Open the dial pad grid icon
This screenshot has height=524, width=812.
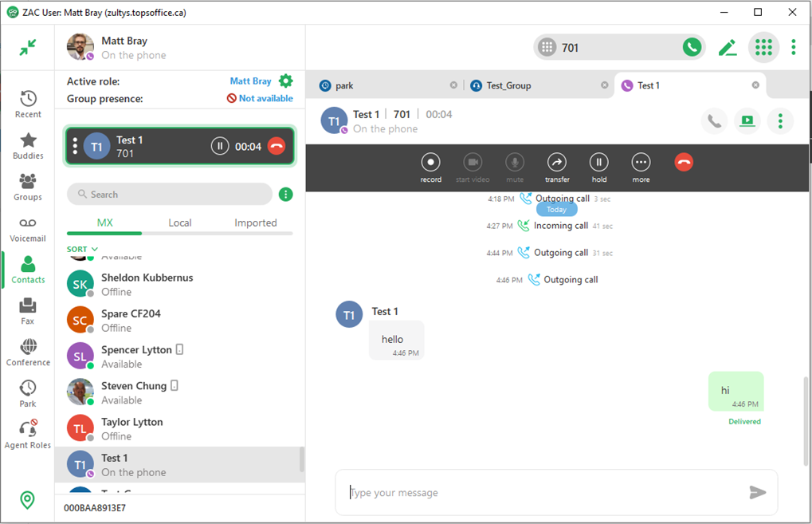pos(763,48)
